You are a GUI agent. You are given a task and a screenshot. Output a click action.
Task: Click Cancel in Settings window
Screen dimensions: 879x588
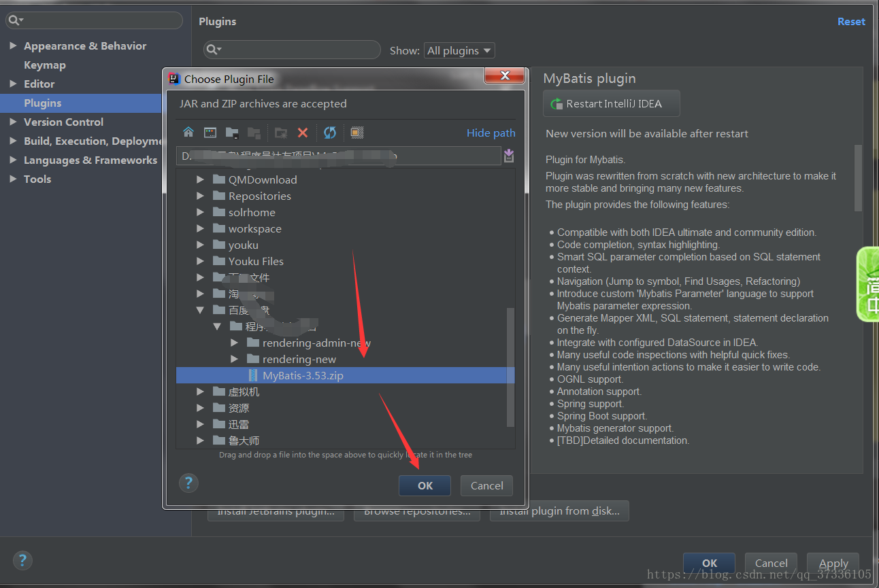click(x=772, y=563)
